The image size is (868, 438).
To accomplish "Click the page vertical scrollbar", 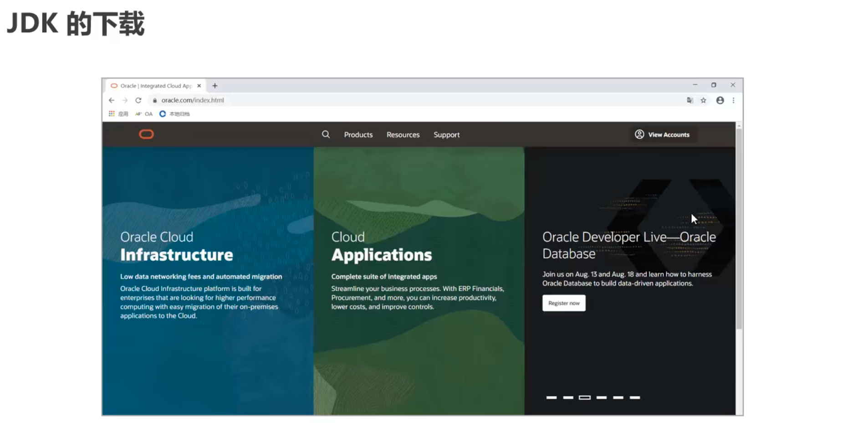I will (739, 228).
